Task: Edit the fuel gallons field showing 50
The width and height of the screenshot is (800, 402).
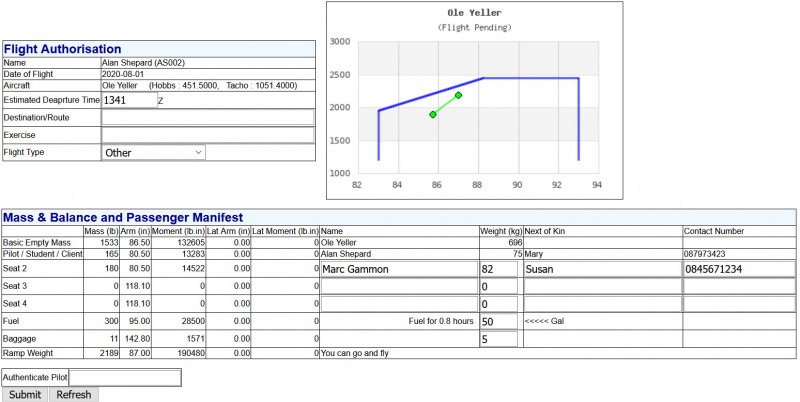Action: point(499,321)
